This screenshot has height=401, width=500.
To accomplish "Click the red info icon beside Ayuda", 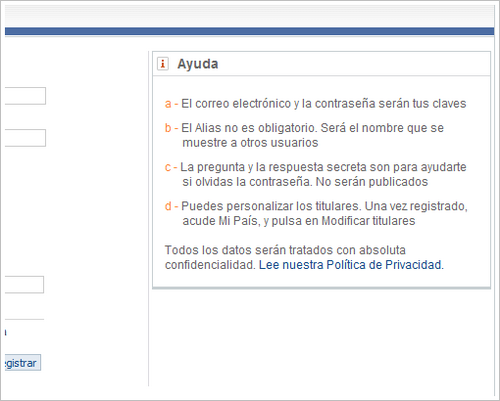I will tap(163, 63).
